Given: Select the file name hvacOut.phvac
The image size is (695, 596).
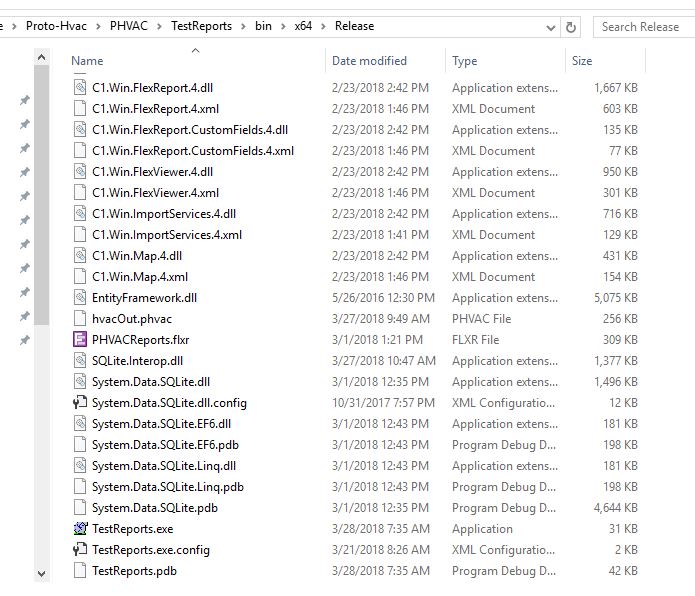Looking at the screenshot, I should tap(132, 319).
